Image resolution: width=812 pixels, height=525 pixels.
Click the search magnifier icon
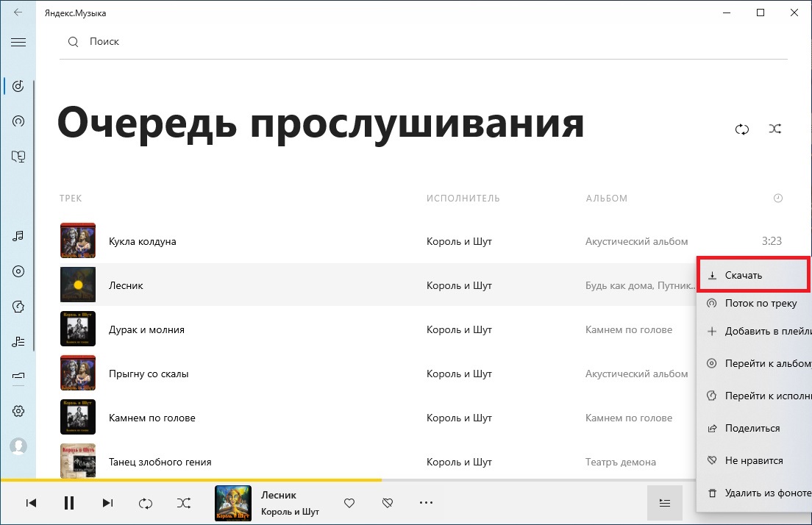coord(73,42)
